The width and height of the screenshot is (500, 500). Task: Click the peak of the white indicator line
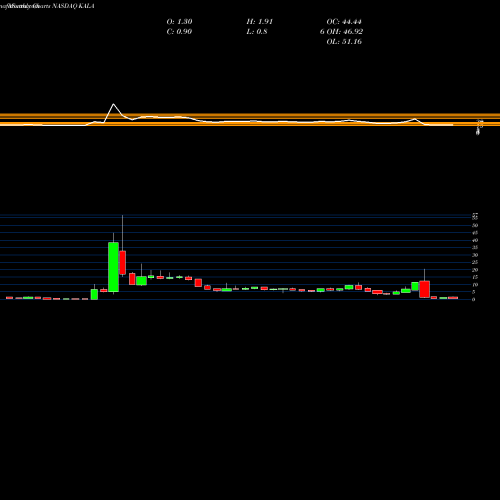114,104
